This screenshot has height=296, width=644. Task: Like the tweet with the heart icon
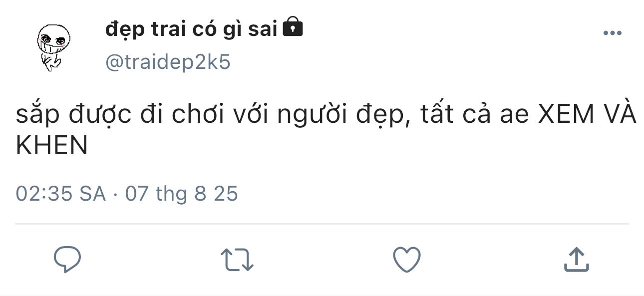click(x=407, y=260)
